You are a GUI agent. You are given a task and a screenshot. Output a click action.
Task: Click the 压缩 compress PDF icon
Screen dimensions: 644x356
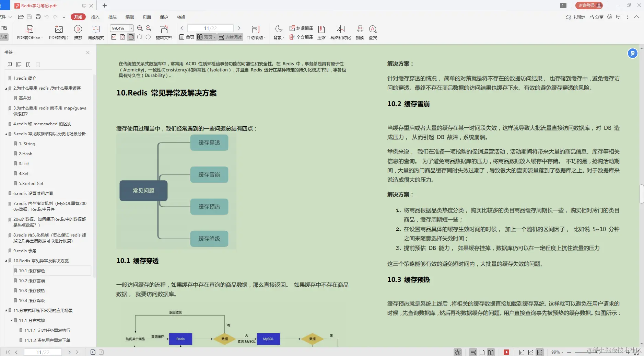[x=321, y=32]
